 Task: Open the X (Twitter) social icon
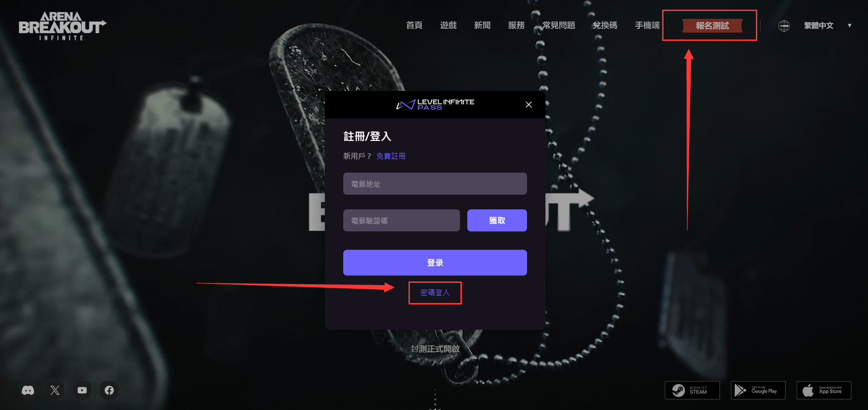pyautogui.click(x=55, y=390)
